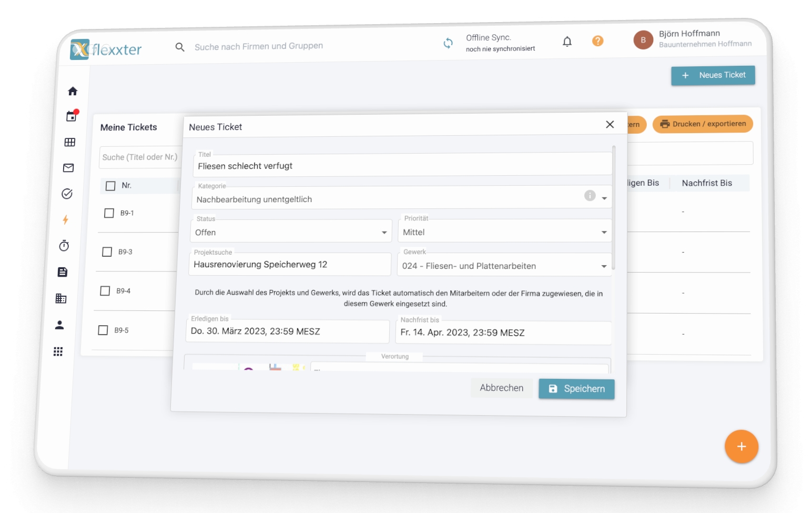Click the Nachfrist bis date field
The image size is (812, 513).
click(504, 333)
